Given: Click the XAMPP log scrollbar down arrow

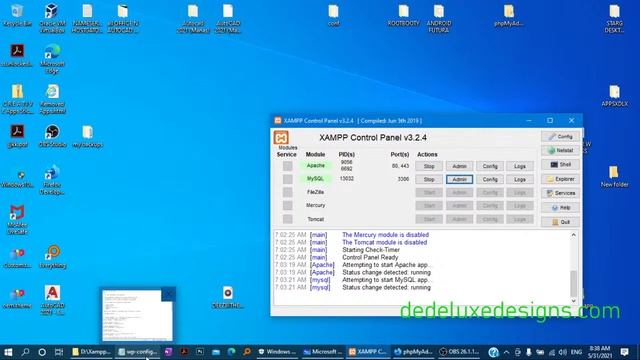Looking at the screenshot, I should pyautogui.click(x=573, y=301).
